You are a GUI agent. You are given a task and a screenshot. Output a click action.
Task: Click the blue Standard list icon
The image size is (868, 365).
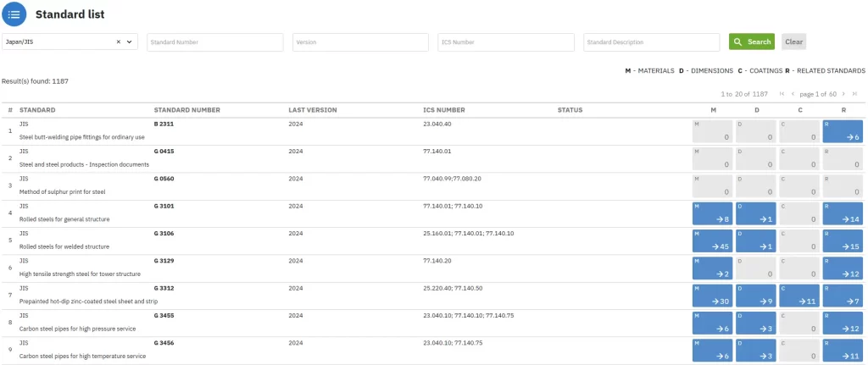click(14, 14)
